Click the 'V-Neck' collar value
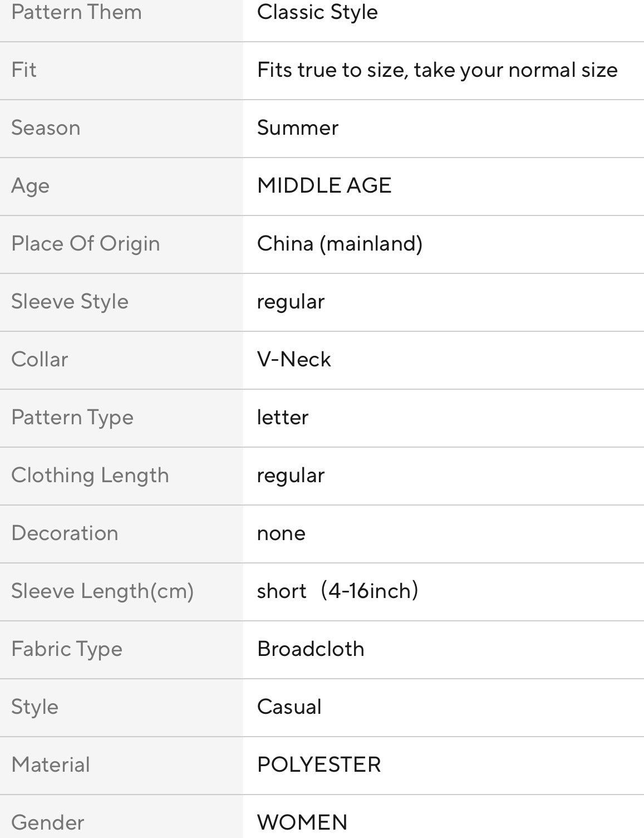 [x=293, y=360]
